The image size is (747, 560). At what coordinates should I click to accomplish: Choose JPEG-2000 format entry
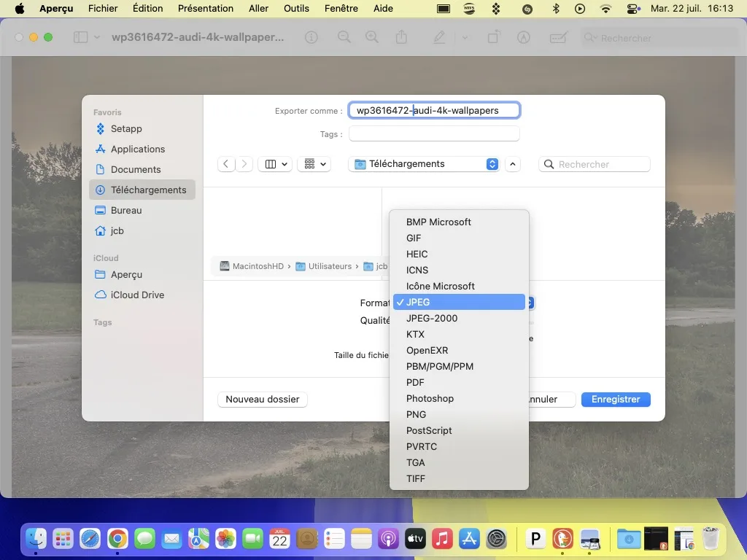(x=459, y=318)
